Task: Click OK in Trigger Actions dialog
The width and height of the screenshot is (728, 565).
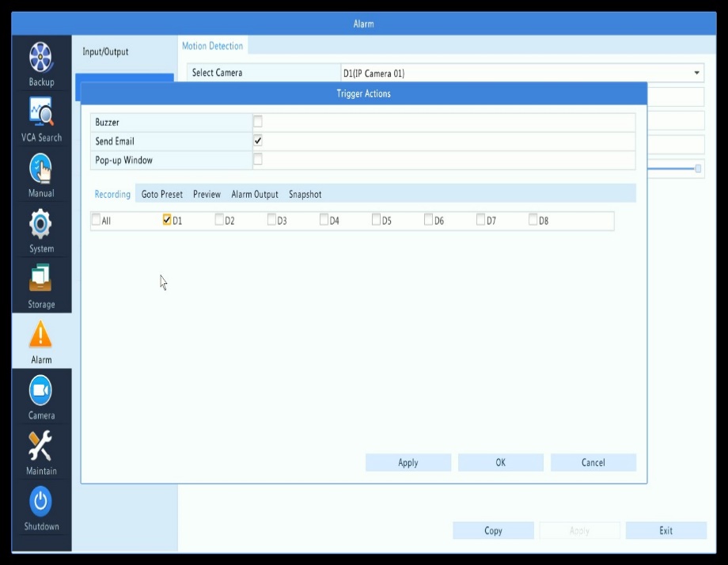Action: coord(500,463)
